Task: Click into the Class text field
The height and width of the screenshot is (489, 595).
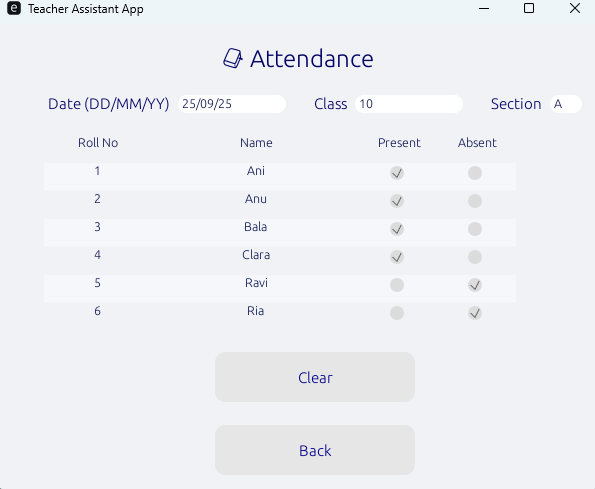Action: tap(409, 104)
